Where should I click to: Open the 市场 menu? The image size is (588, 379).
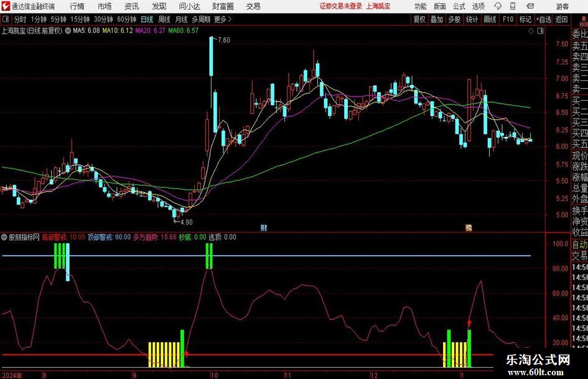(x=105, y=6)
